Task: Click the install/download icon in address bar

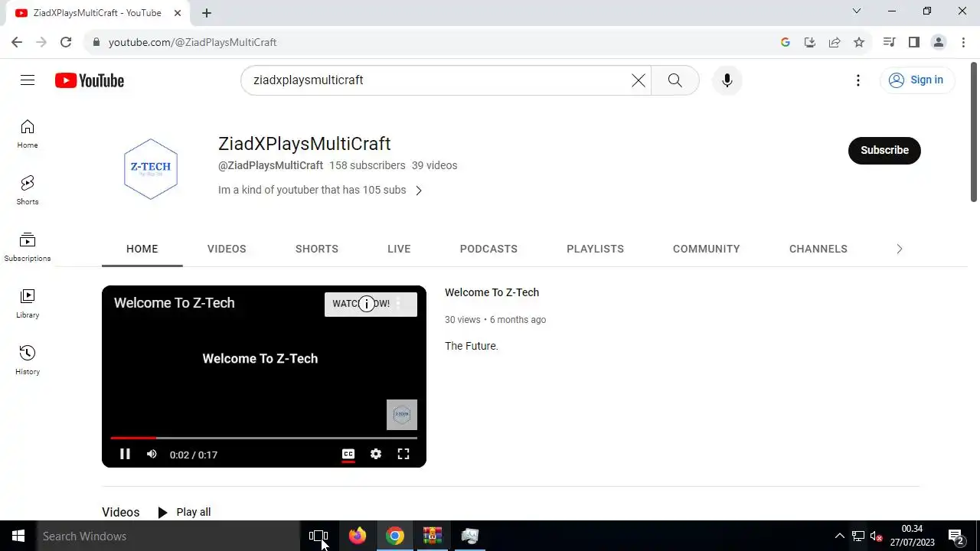Action: coord(810,42)
